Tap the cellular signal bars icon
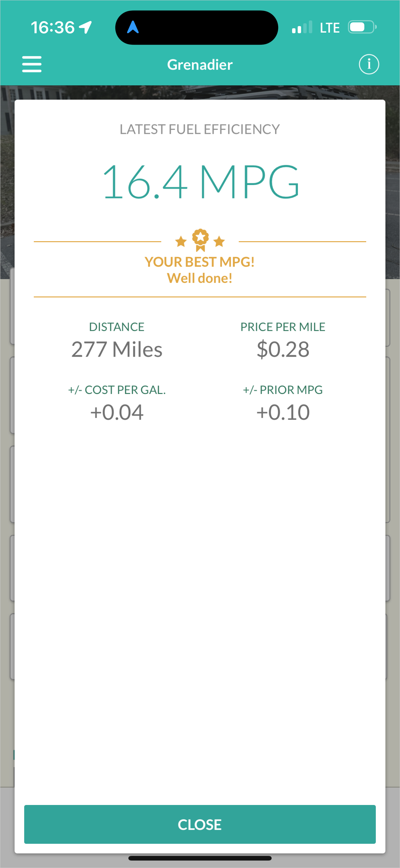 coord(302,27)
